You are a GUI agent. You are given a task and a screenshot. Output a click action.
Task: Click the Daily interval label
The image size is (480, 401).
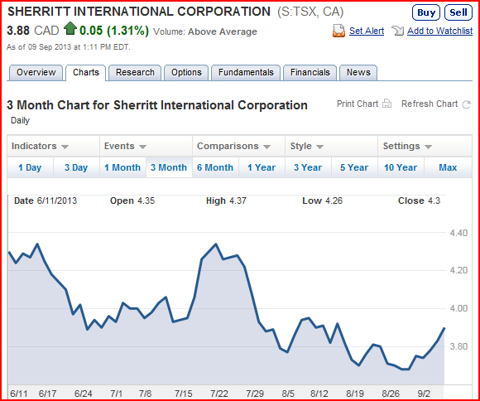pos(20,120)
